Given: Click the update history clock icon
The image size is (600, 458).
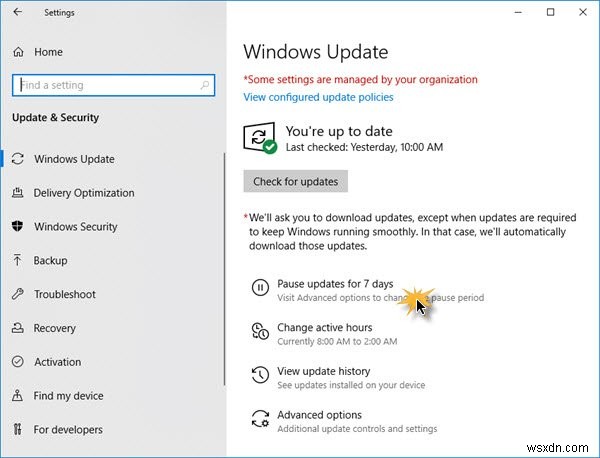Looking at the screenshot, I should coord(260,375).
